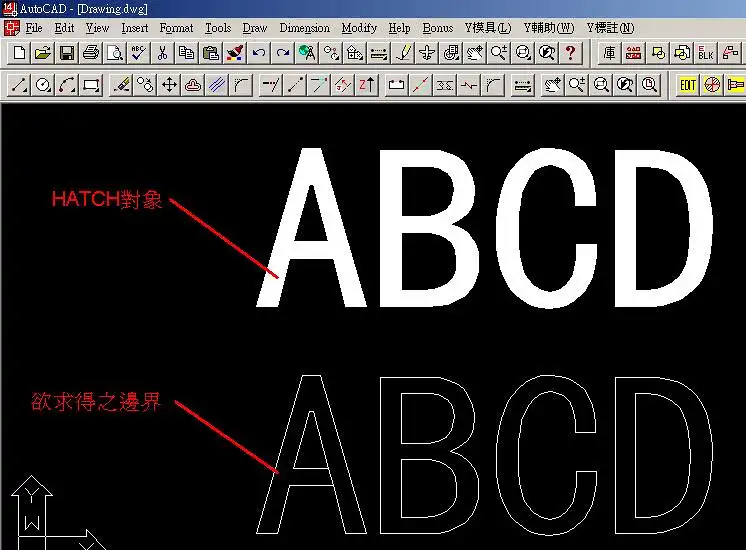Launch the web browser globe icon

pyautogui.click(x=307, y=52)
